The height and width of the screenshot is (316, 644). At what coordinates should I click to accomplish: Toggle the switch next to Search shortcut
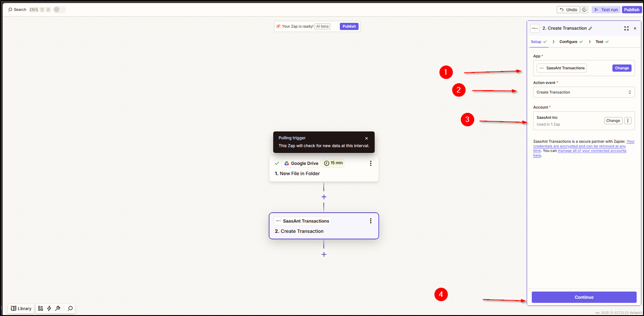pos(59,10)
